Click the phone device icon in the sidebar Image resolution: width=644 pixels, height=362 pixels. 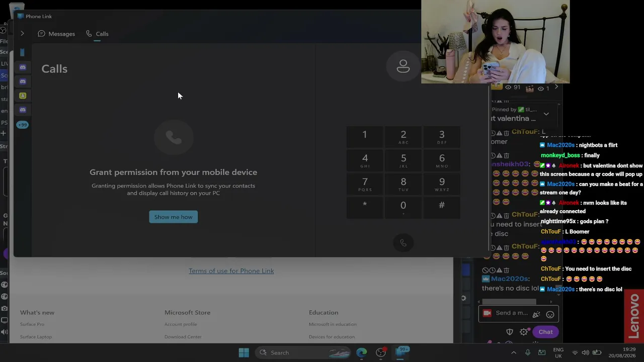[22, 52]
